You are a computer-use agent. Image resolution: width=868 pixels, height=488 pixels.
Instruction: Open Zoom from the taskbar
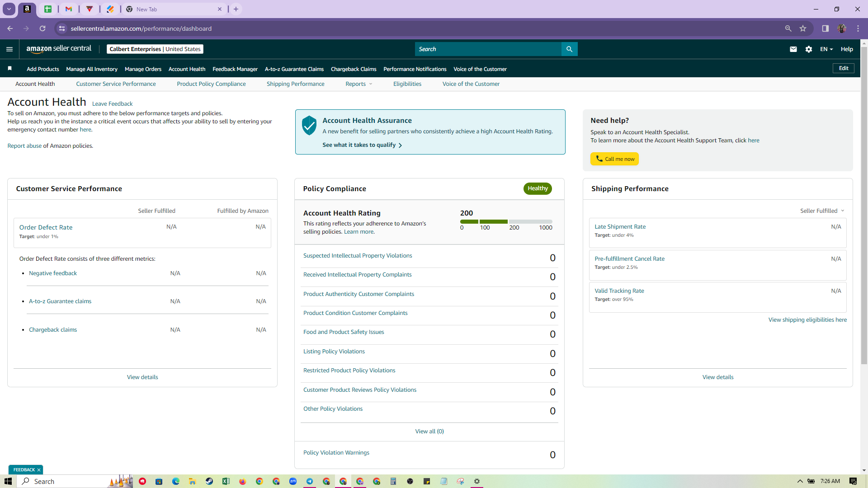tap(293, 481)
